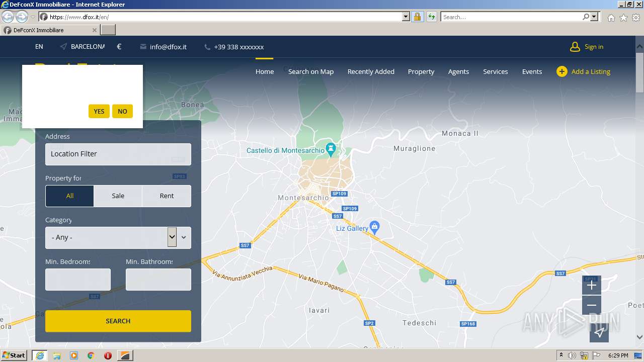The height and width of the screenshot is (362, 644).
Task: Click the refresh page icon
Action: click(x=431, y=17)
